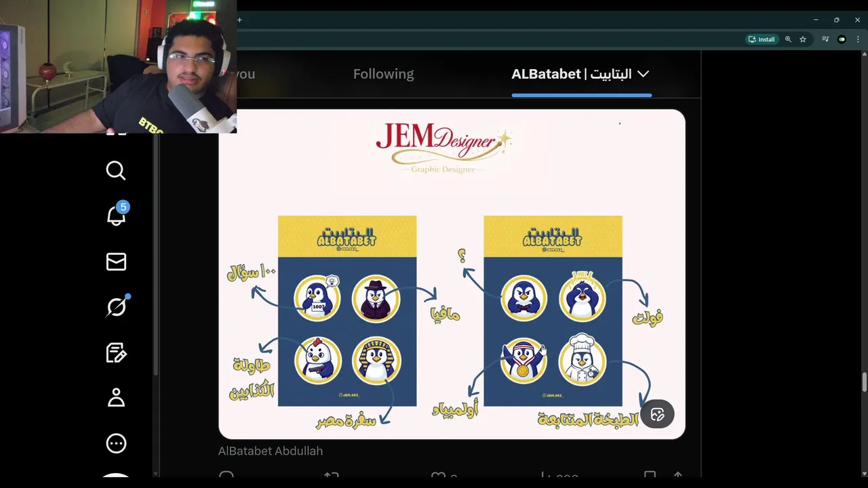This screenshot has width=868, height=488.
Task: Click the Install app button in address bar
Action: point(761,39)
